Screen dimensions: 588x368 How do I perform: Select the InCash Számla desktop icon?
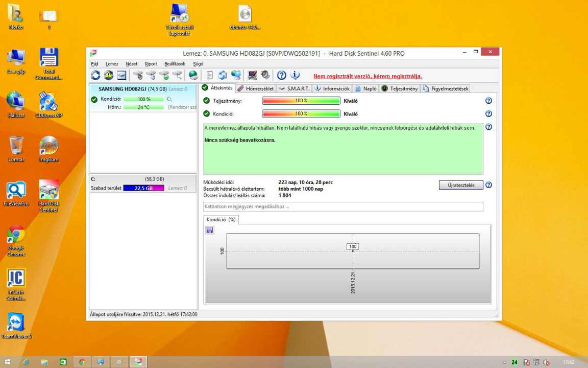tap(16, 284)
